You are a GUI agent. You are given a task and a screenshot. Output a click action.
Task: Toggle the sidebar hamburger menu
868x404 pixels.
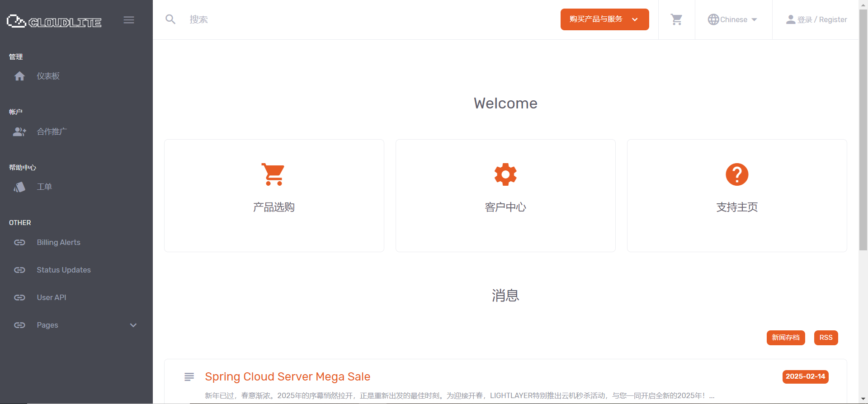point(129,20)
